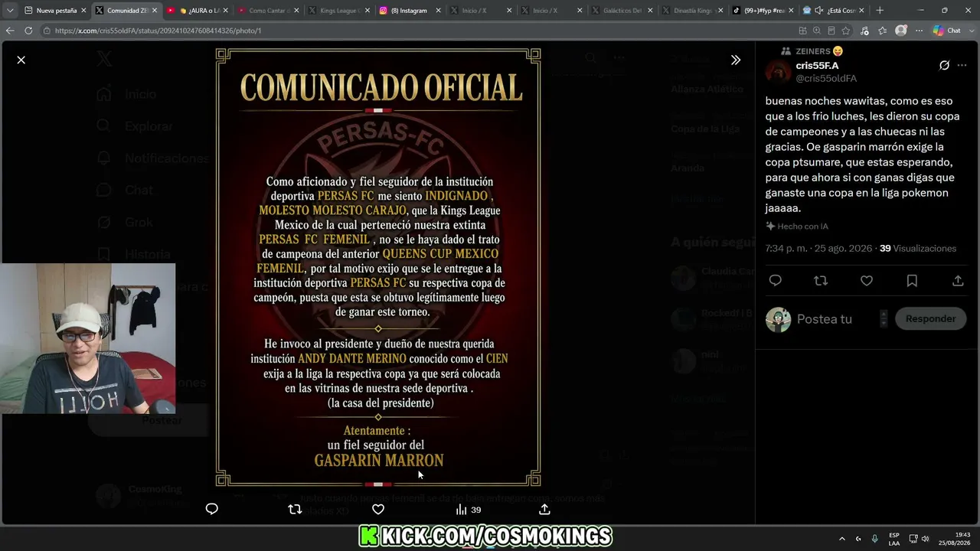Click the account switcher arrows beside the reply field
The width and height of the screenshot is (980, 551).
click(884, 318)
